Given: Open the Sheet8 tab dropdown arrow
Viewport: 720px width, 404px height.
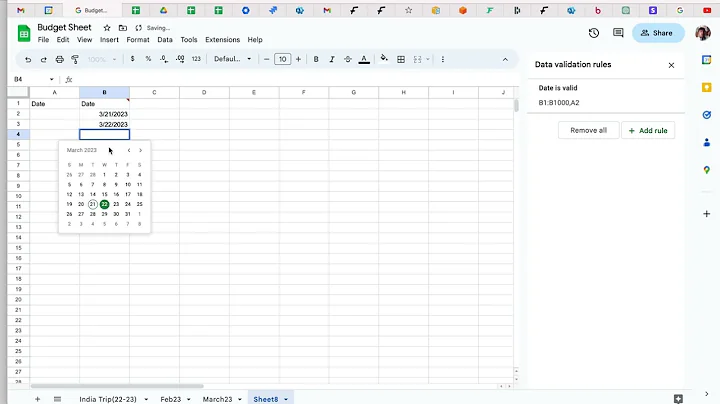Looking at the screenshot, I should coord(286,399).
